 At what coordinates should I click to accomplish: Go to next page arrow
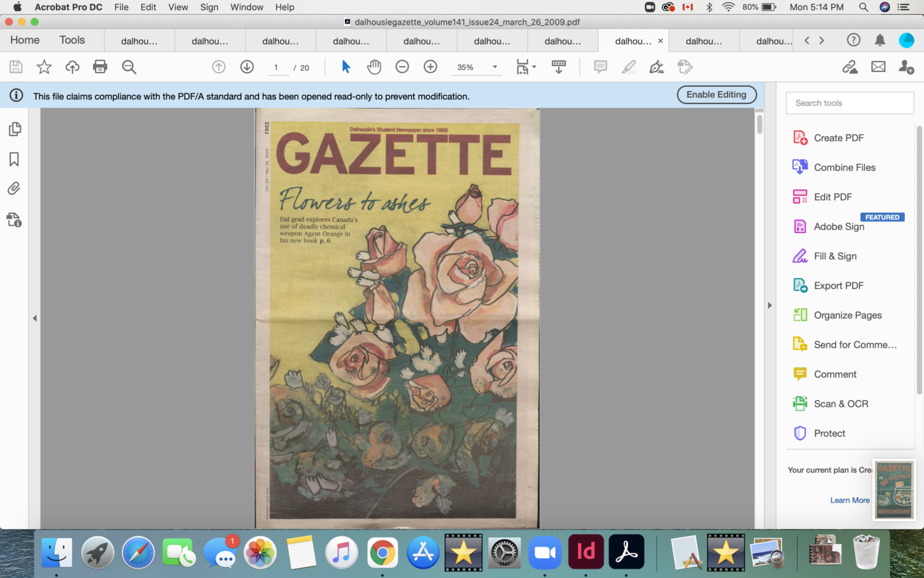tap(247, 67)
